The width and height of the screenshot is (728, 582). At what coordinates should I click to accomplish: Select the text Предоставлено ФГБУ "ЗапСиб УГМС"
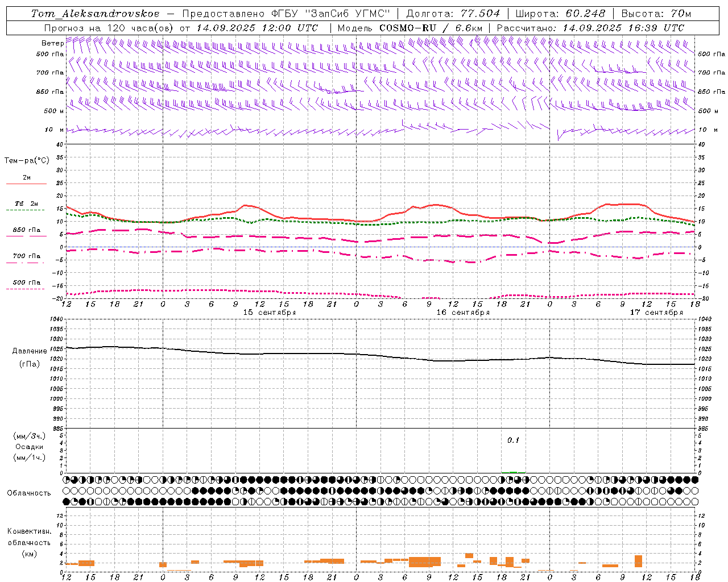pyautogui.click(x=286, y=14)
